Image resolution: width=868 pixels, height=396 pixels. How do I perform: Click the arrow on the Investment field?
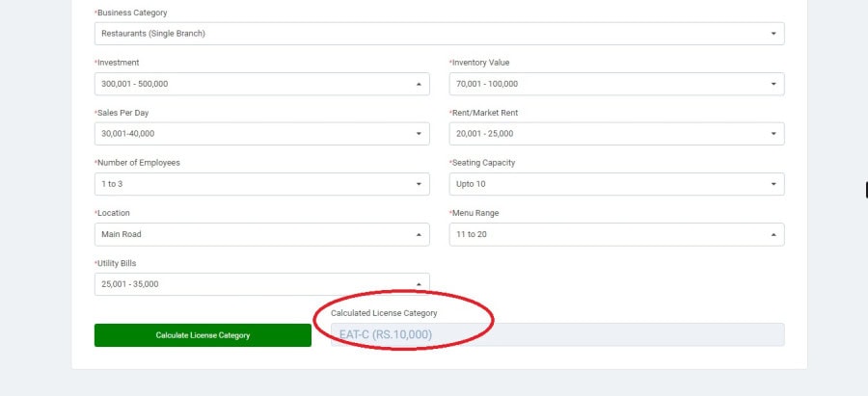pyautogui.click(x=419, y=84)
